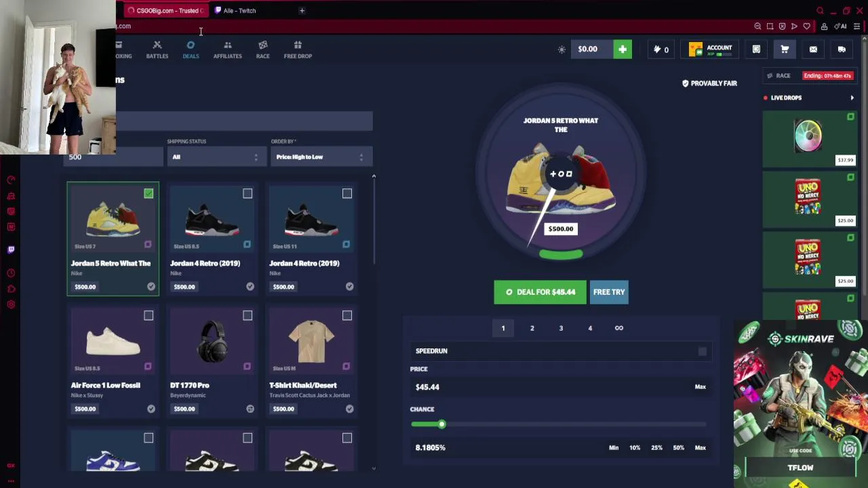The image size is (868, 488).
Task: Select deal count 3
Action: (x=561, y=328)
